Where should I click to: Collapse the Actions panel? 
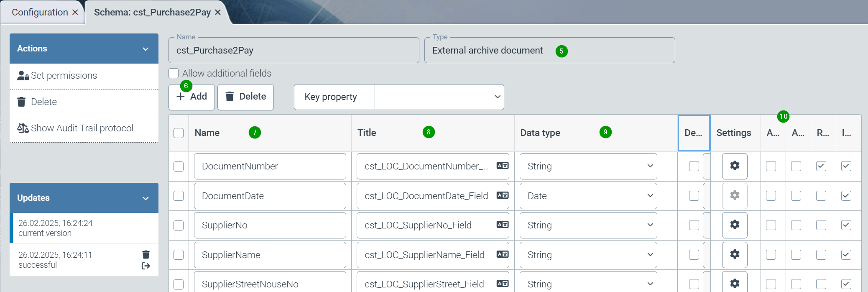pos(146,49)
